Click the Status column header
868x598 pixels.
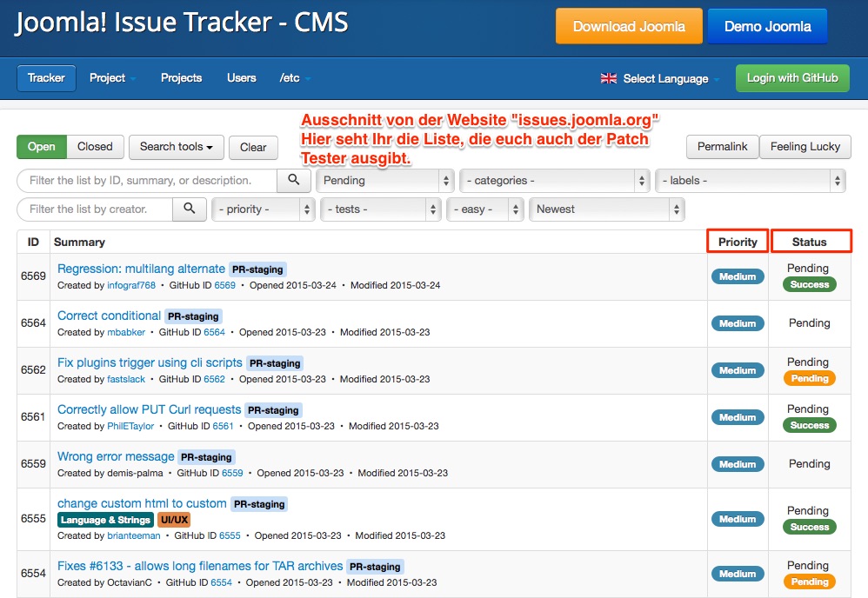point(810,242)
